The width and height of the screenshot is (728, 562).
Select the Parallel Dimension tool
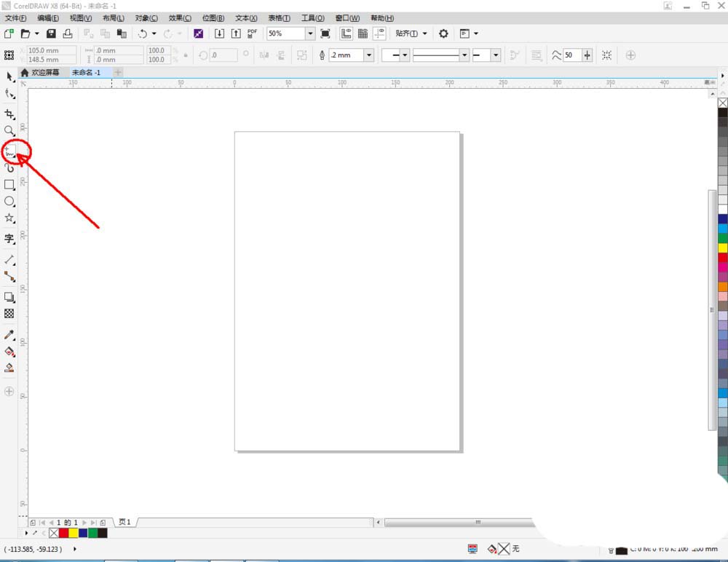pos(9,260)
